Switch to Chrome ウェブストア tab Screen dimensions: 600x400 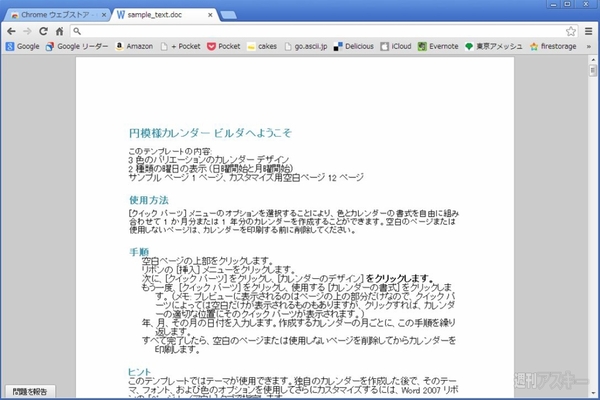tap(55, 15)
